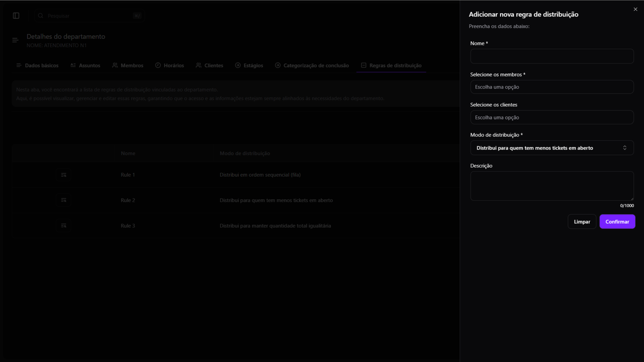The height and width of the screenshot is (362, 644).
Task: Switch to the Membros tab
Action: tap(128, 65)
